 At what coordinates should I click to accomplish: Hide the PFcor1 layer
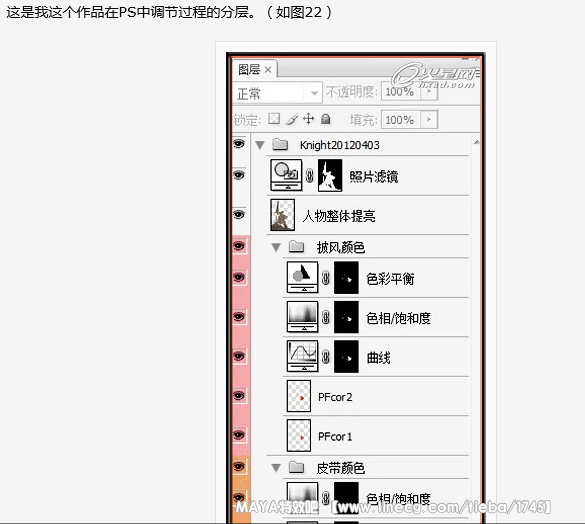239,435
